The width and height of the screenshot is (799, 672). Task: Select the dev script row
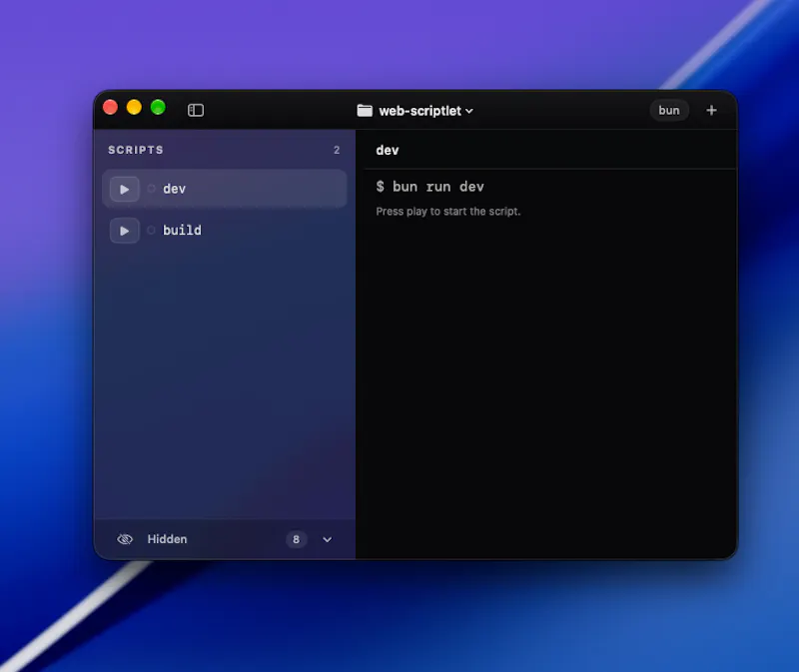tap(224, 189)
